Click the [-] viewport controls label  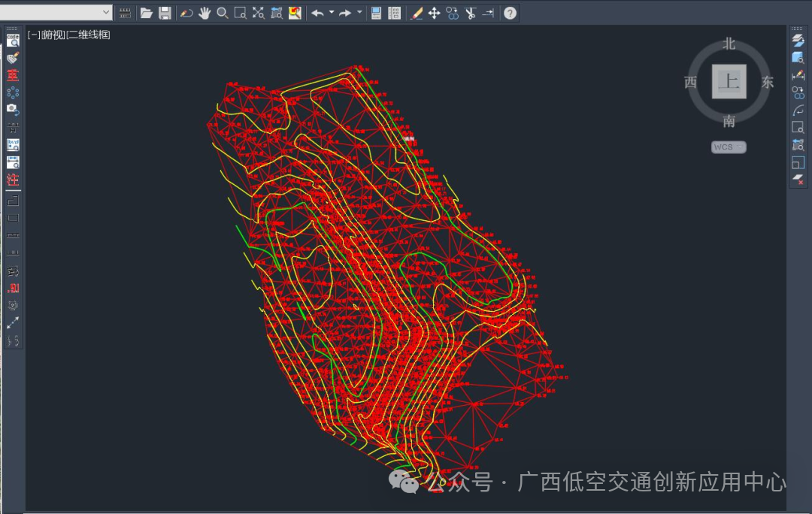(x=33, y=35)
